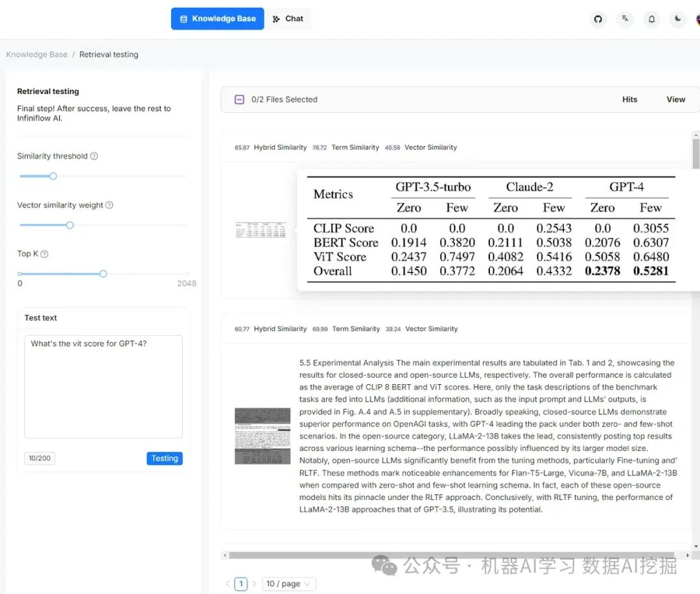Click the Test text heading

click(41, 318)
